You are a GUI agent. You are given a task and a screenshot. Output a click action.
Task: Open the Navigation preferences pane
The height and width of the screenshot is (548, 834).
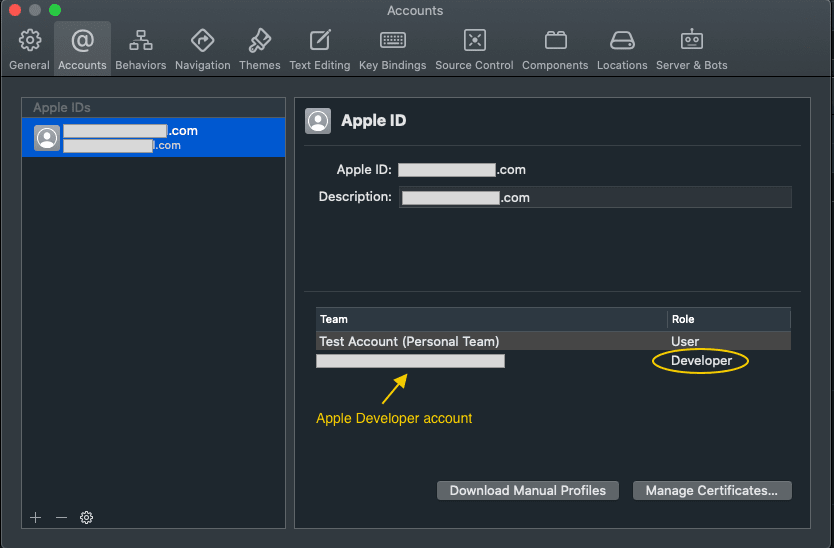(203, 49)
